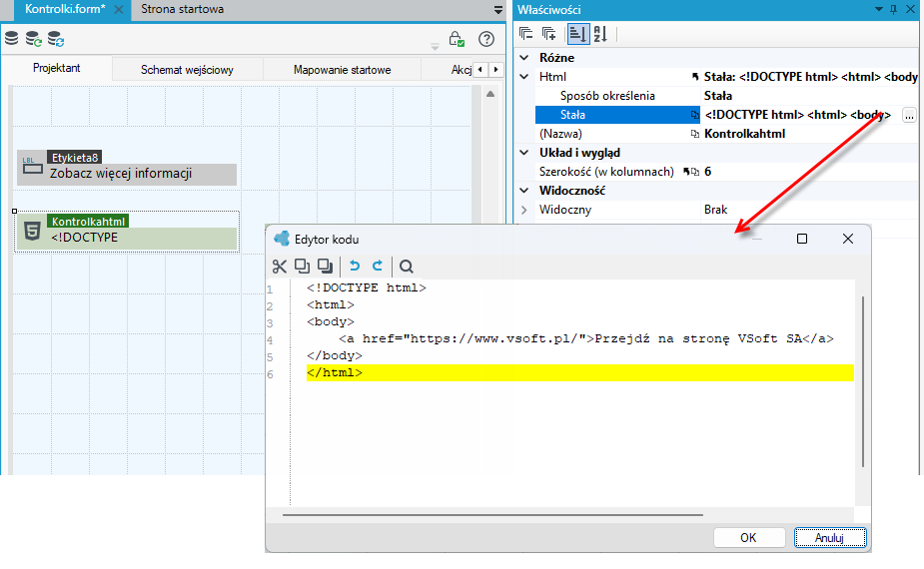Click the HTML5 icon of Kontrolkahtml control
924x569 pixels.
click(x=32, y=231)
